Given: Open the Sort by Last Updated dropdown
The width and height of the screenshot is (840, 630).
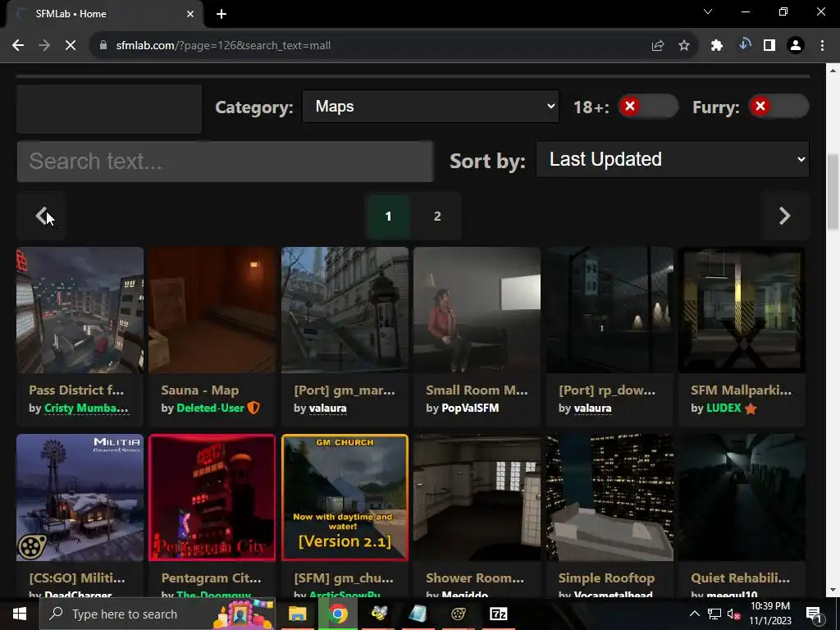Looking at the screenshot, I should tap(673, 159).
